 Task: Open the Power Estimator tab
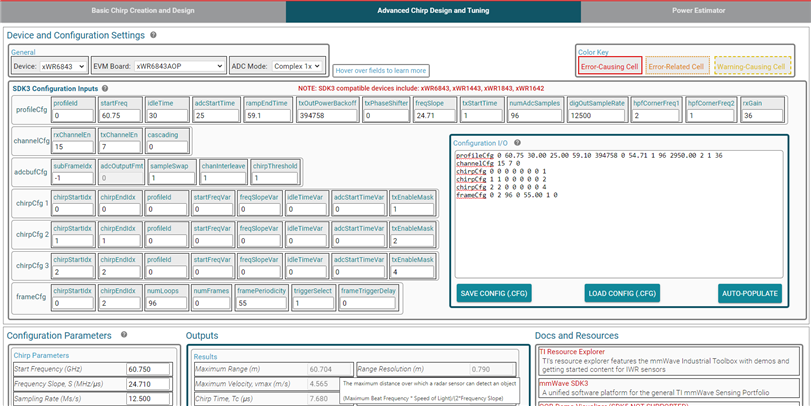point(698,10)
